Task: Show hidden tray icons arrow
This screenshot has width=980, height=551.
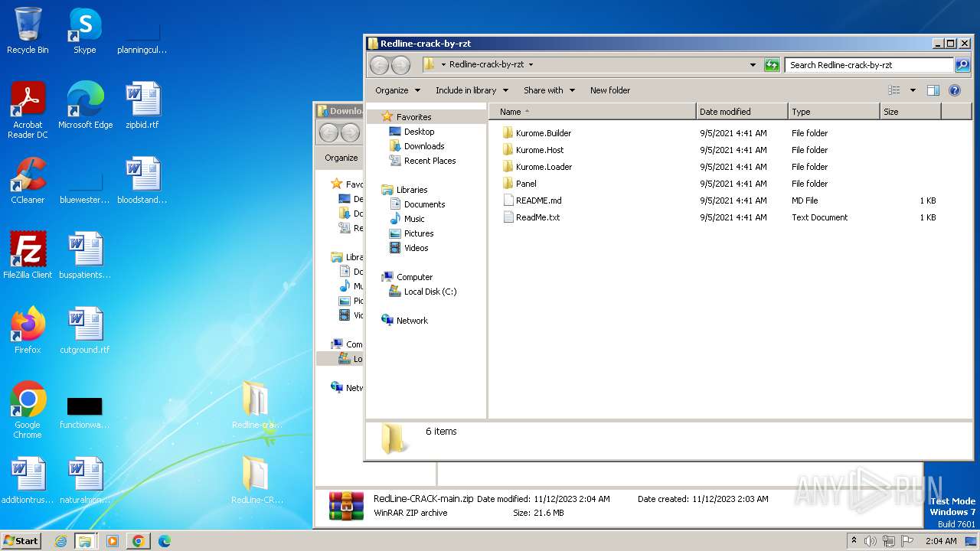Action: coord(854,541)
